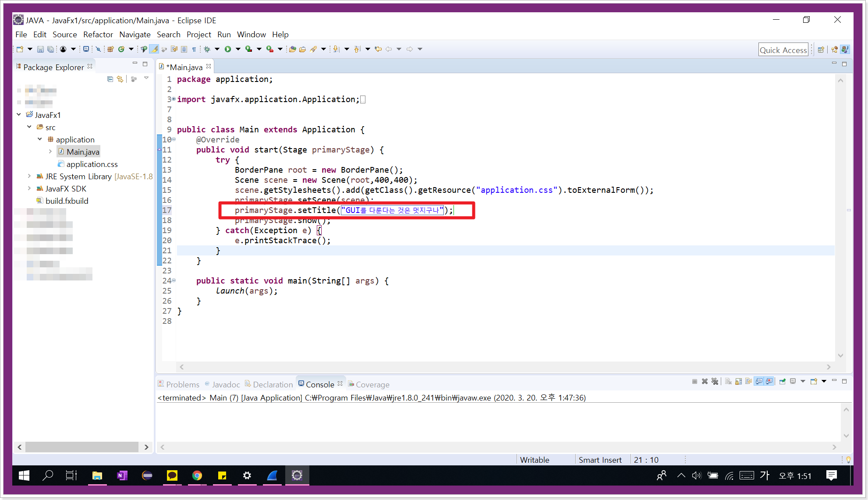868x500 pixels.
Task: Open the Source menu
Action: pos(64,34)
